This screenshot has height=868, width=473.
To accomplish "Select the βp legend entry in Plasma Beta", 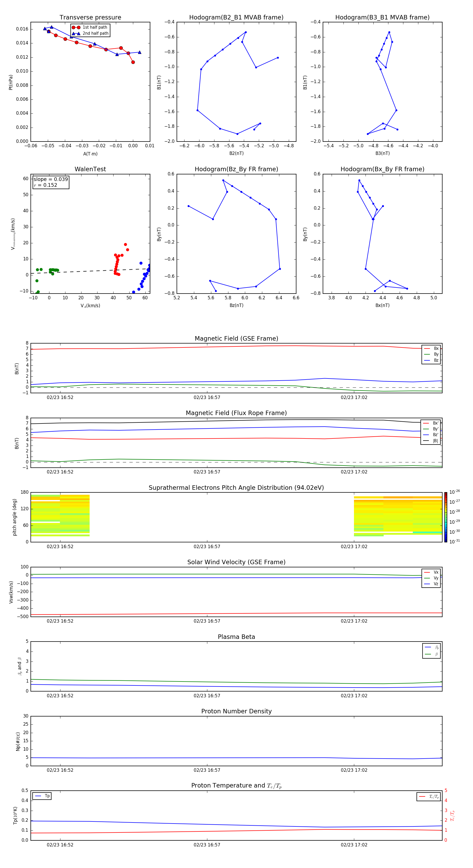I will tap(431, 647).
